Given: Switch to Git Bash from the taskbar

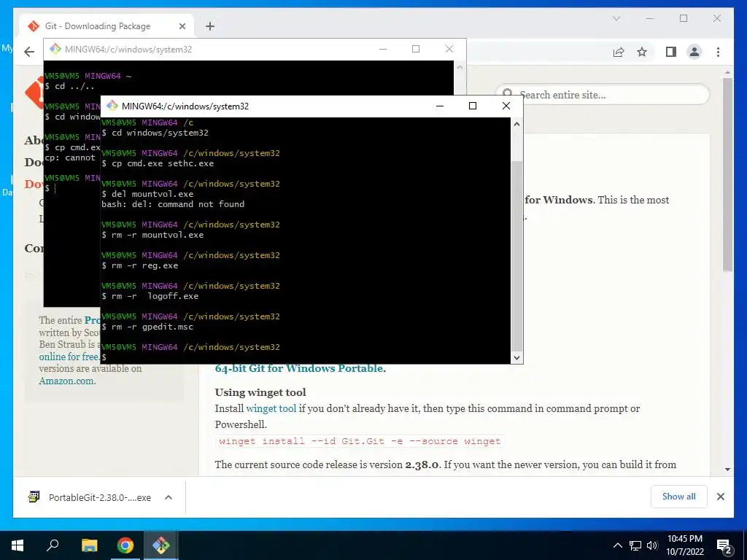Looking at the screenshot, I should pos(160,545).
